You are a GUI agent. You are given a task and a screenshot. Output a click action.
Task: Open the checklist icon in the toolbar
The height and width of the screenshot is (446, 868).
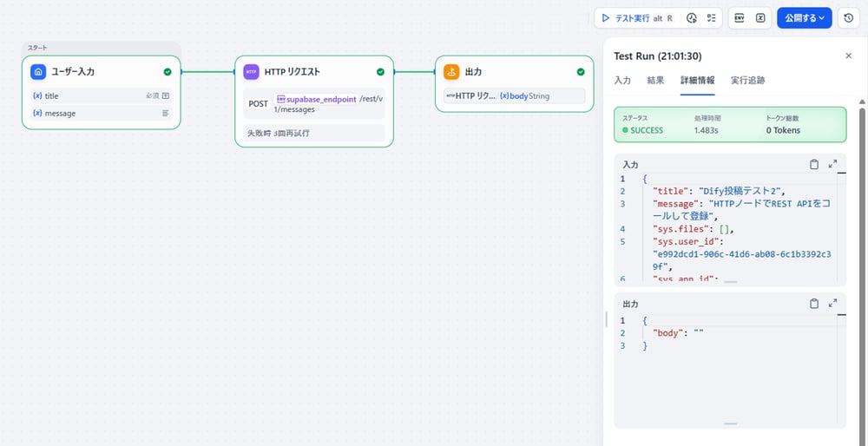712,17
